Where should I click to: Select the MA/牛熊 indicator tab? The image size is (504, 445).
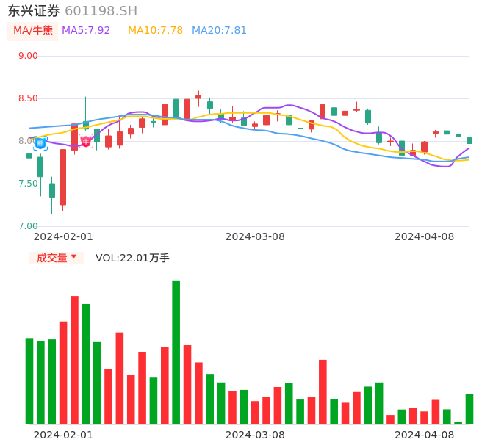(33, 31)
